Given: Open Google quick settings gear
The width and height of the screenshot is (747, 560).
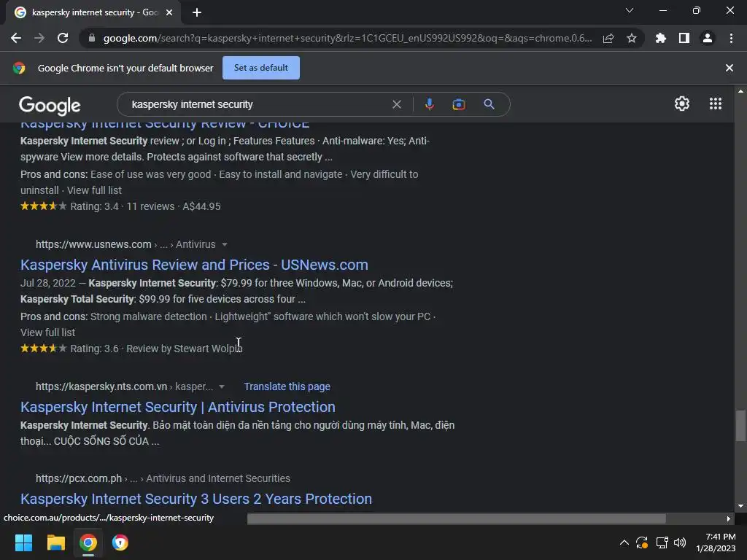Looking at the screenshot, I should coord(682,104).
